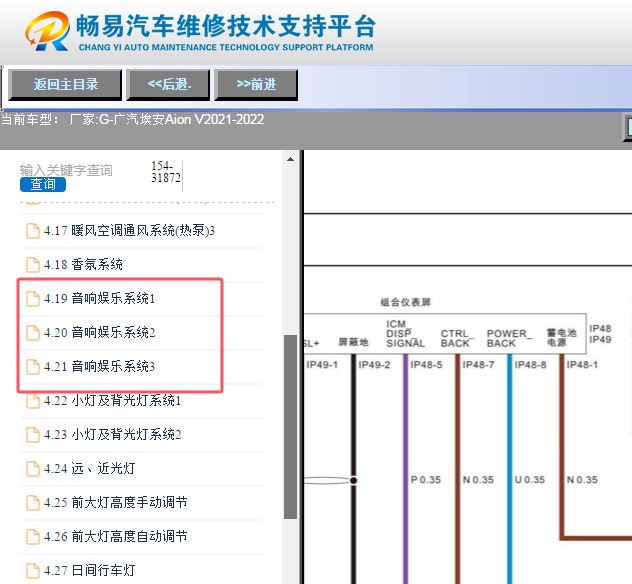Viewport: 632px width, 584px height.
Task: Click the 当前车型 vehicle model text
Action: (133, 119)
